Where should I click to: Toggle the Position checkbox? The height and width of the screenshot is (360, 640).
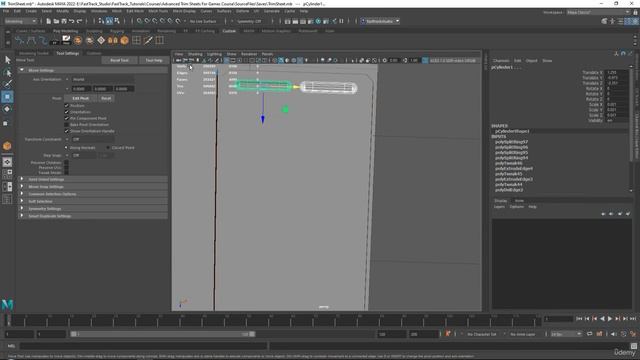click(67, 105)
